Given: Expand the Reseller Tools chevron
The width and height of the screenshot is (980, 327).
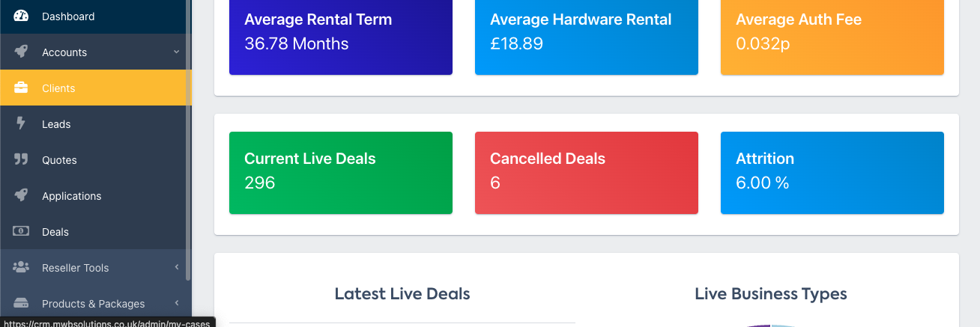Looking at the screenshot, I should (x=176, y=267).
